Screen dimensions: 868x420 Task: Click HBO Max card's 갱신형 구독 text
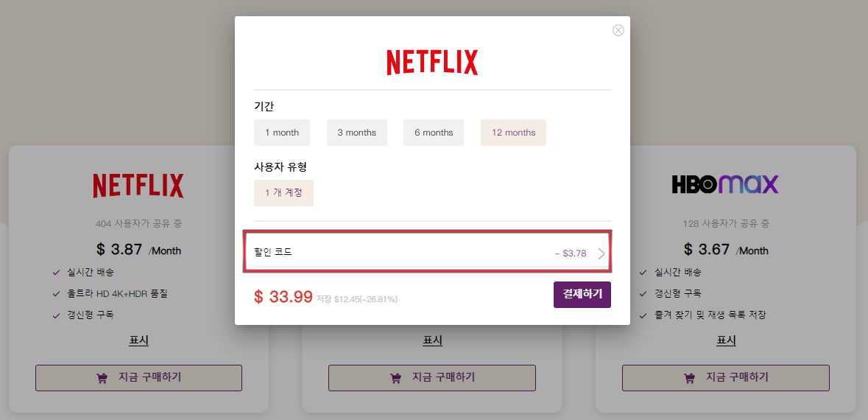coord(678,294)
